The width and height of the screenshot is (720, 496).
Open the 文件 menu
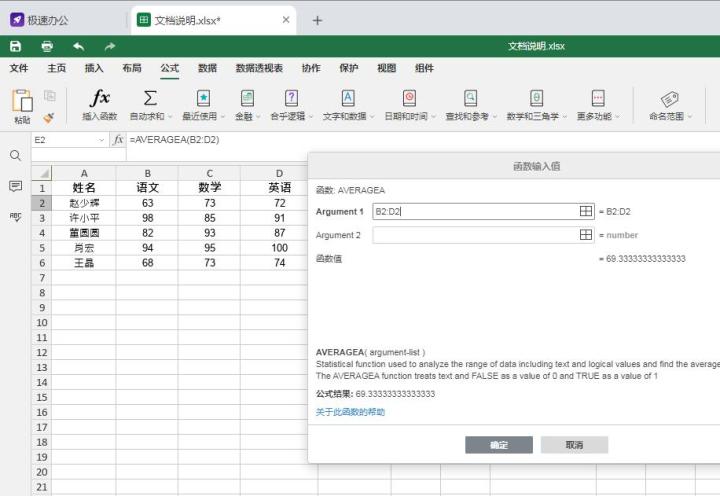[x=19, y=68]
